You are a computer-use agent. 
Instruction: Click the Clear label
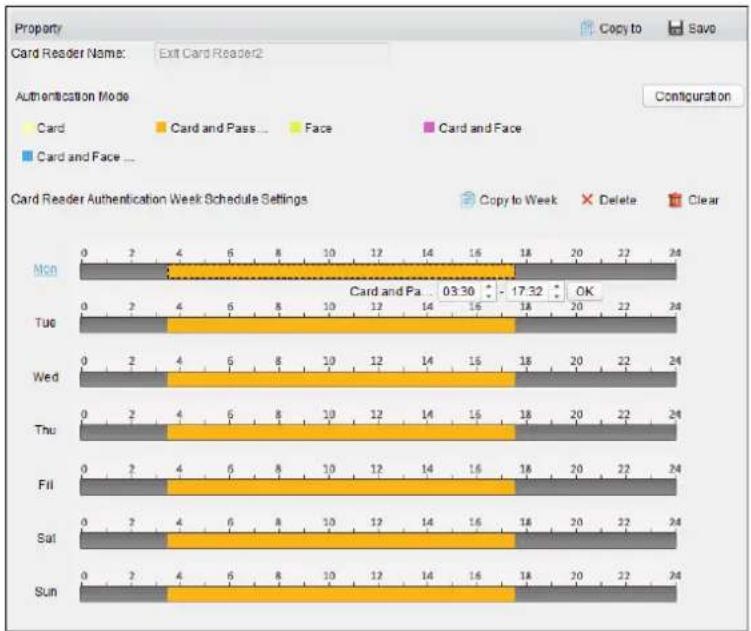tap(703, 200)
